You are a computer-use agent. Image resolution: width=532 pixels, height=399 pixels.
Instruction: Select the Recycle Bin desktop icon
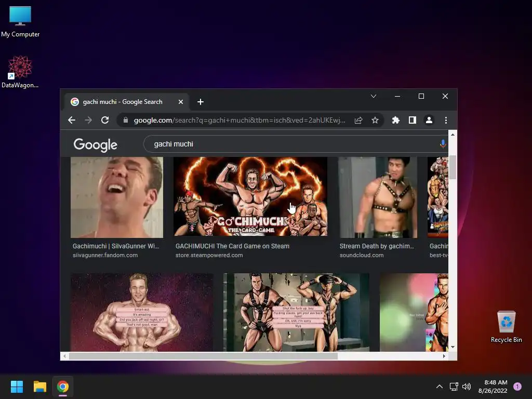point(506,327)
